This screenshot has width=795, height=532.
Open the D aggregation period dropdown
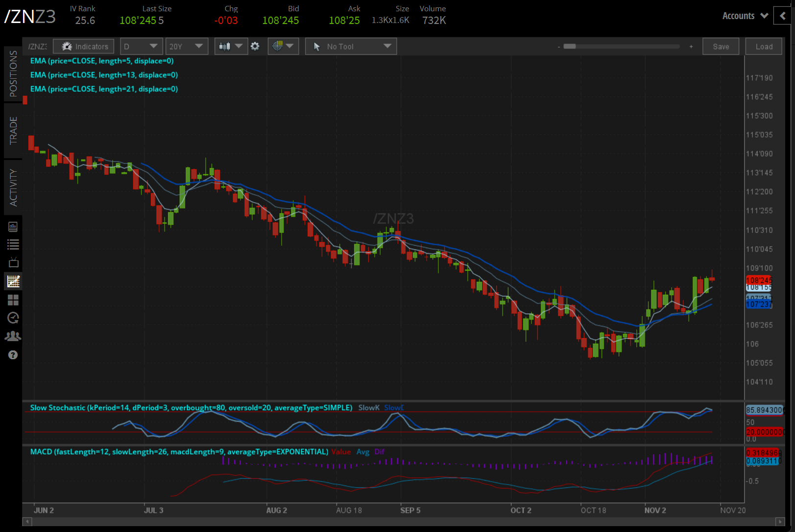coord(141,46)
